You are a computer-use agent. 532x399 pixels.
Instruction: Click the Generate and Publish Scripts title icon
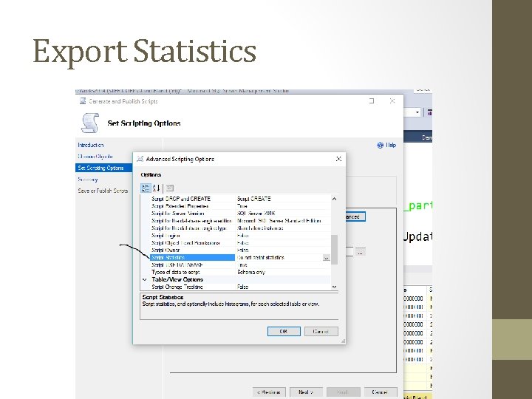pyautogui.click(x=83, y=101)
